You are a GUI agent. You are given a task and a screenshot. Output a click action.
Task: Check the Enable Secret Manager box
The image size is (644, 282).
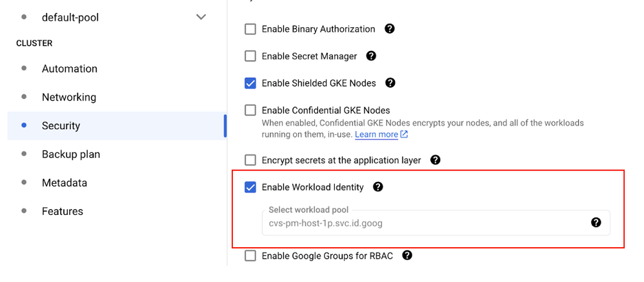click(250, 56)
